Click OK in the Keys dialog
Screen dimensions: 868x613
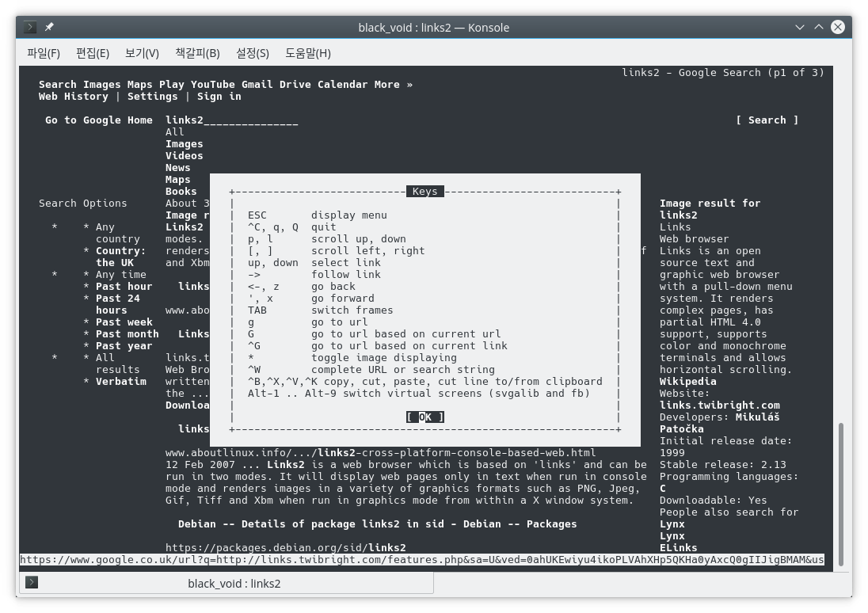(x=425, y=417)
